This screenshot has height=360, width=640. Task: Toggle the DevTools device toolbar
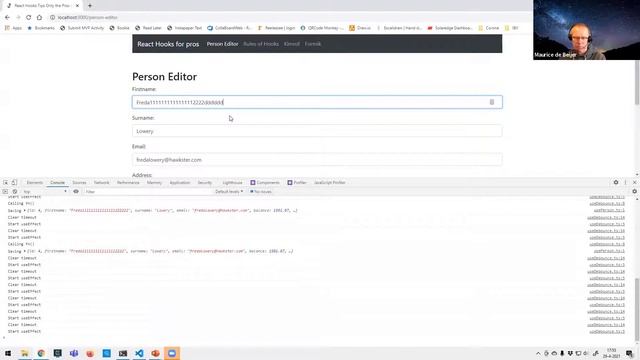pos(14,183)
